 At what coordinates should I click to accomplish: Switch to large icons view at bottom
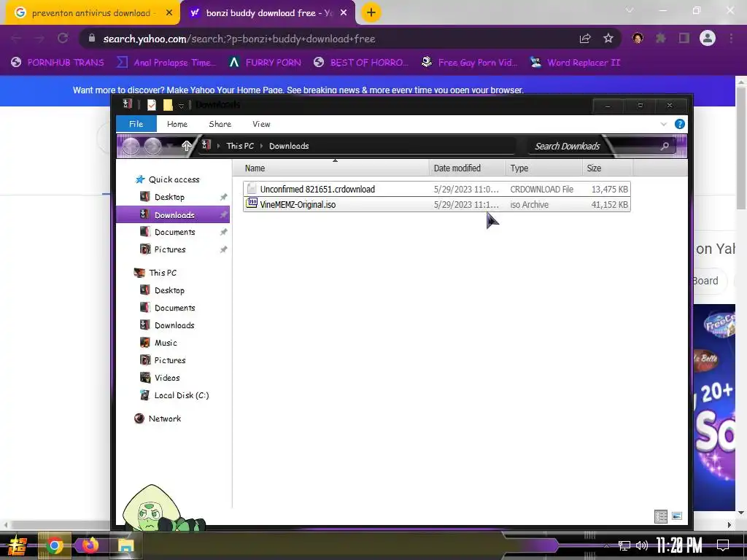click(677, 516)
